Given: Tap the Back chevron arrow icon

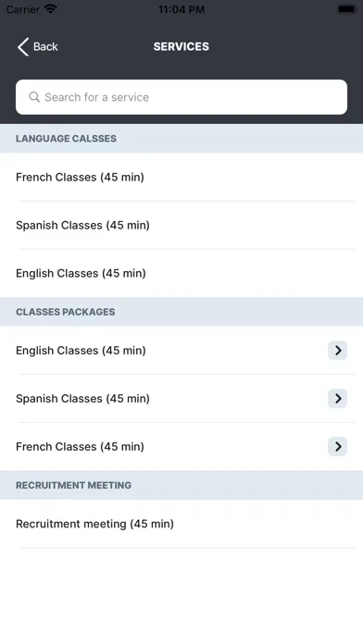Looking at the screenshot, I should (23, 47).
